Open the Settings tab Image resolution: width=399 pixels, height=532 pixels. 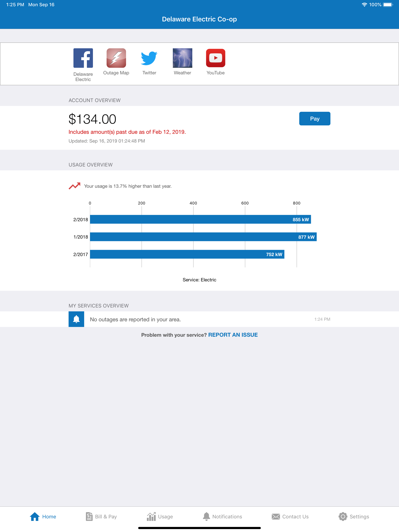coord(354,517)
